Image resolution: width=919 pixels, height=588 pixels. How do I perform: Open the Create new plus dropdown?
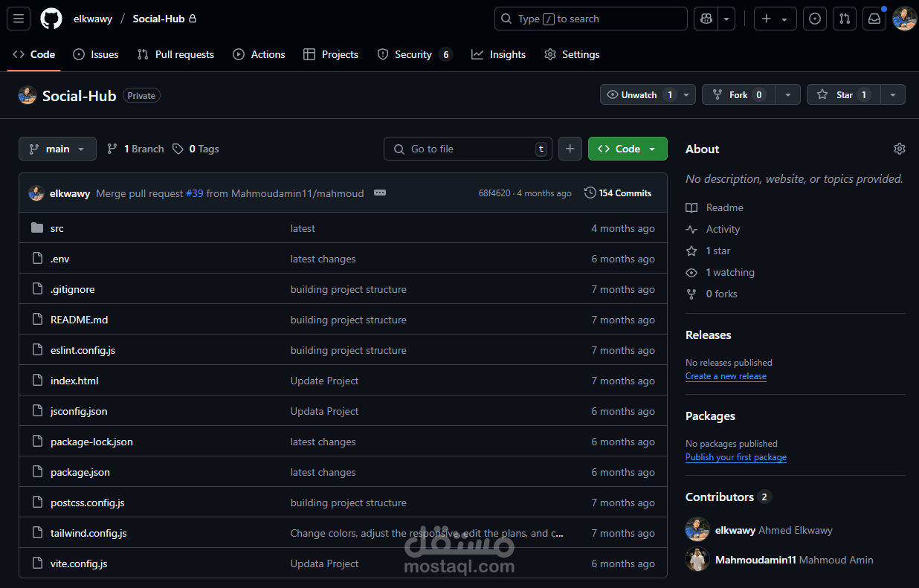[x=775, y=19]
